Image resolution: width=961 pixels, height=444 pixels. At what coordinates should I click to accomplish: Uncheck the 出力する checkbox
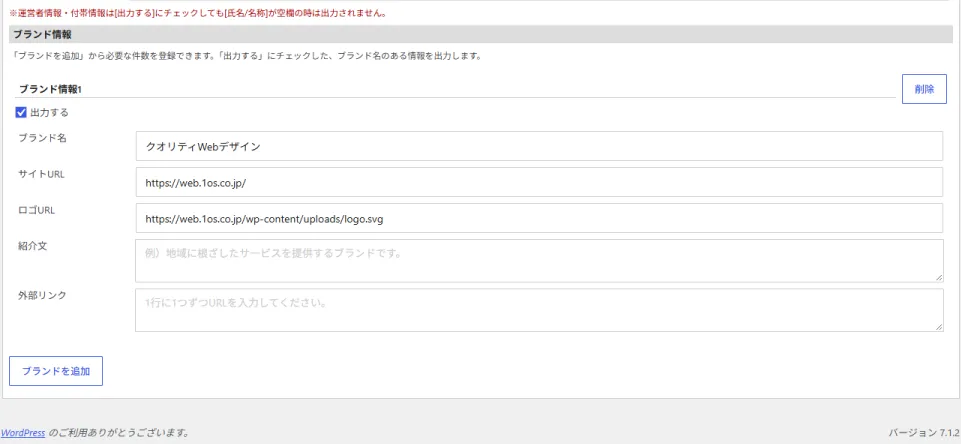click(21, 113)
